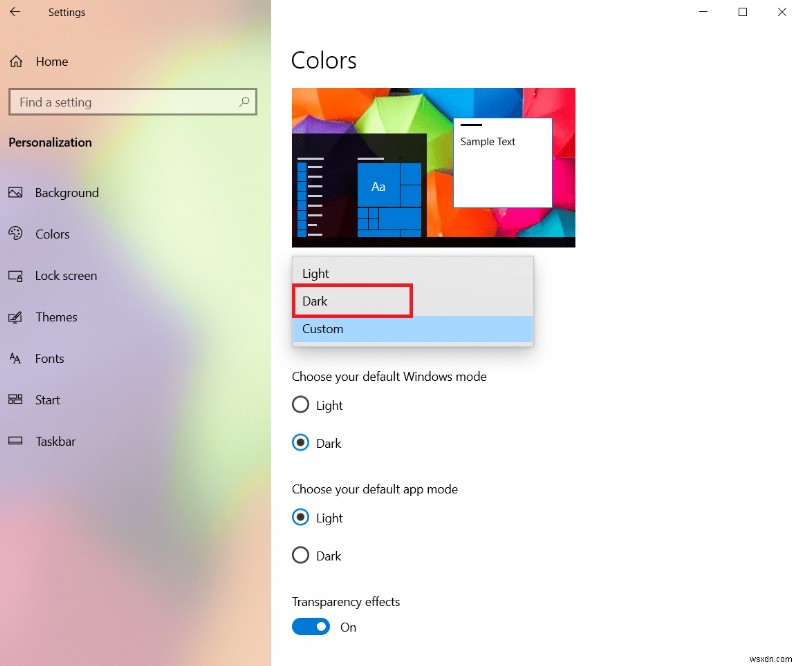The height and width of the screenshot is (666, 800).
Task: Select Dark for default app mode
Action: pos(301,555)
